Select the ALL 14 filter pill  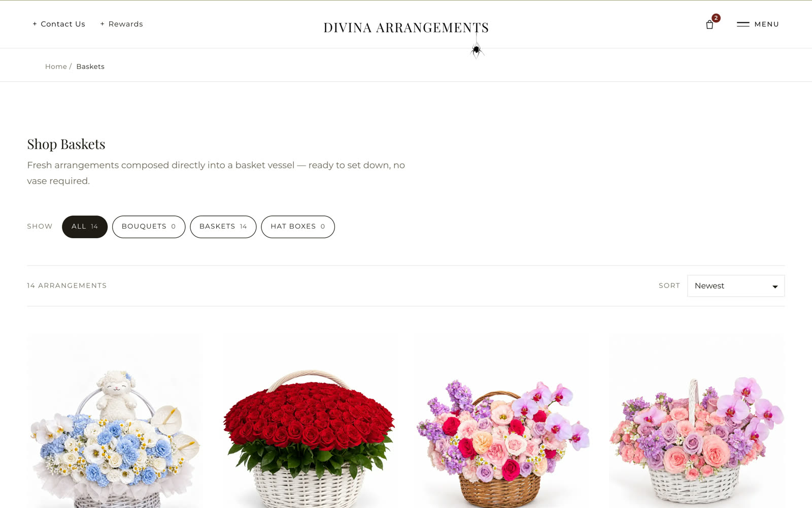coord(85,227)
